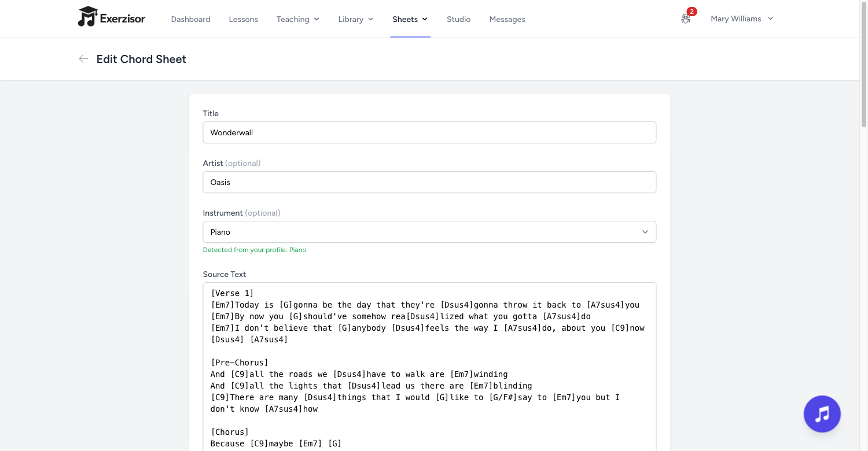Open the Sheets menu

click(x=410, y=19)
